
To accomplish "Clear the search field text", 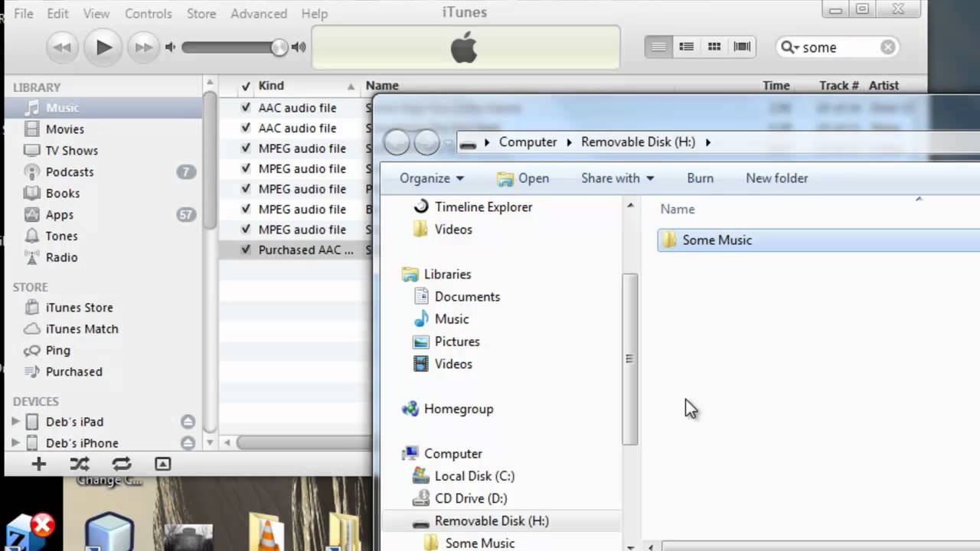I will (887, 47).
